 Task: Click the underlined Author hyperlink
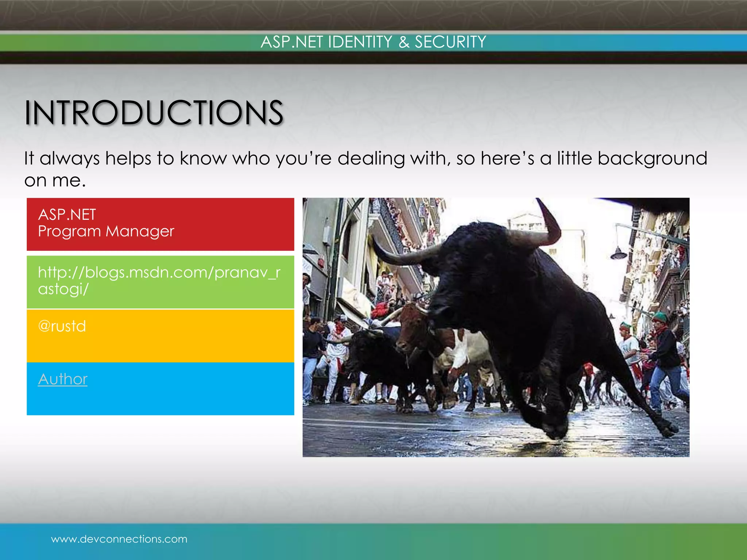click(63, 379)
